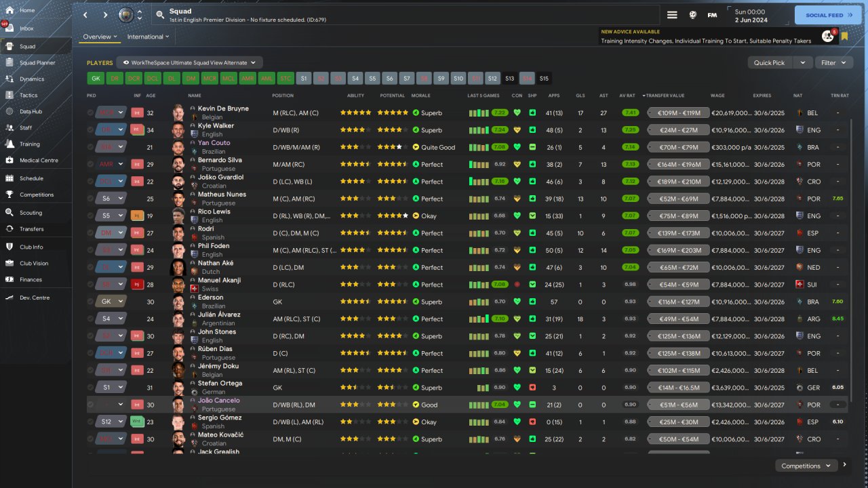
Task: Click the yellow bookmark icon
Action: coord(845,37)
